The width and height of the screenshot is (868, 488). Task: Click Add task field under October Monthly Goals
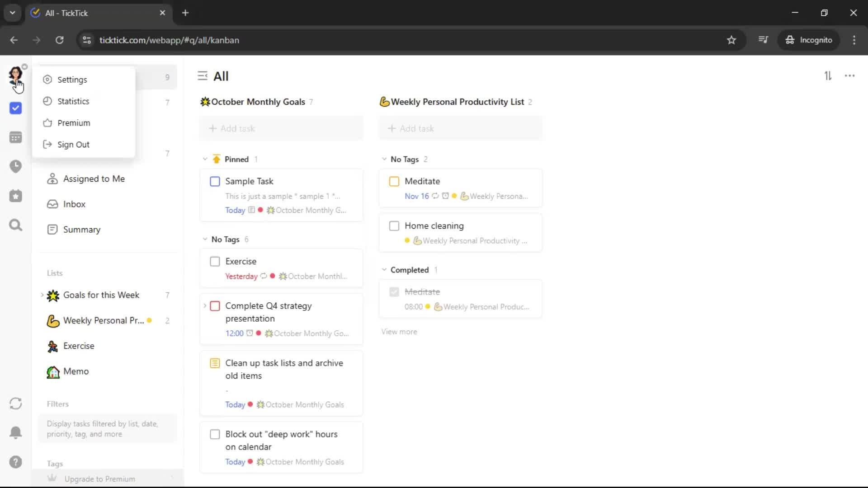pyautogui.click(x=281, y=128)
